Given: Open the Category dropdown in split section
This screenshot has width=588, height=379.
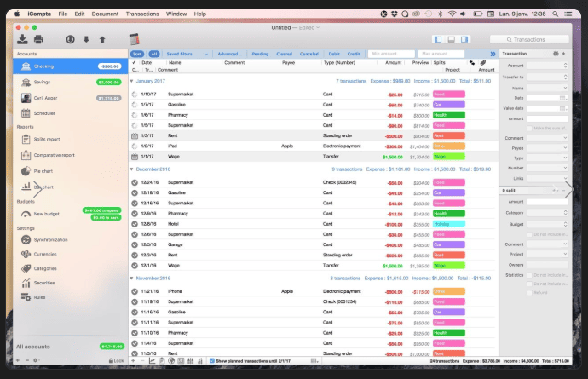Looking at the screenshot, I should (547, 213).
